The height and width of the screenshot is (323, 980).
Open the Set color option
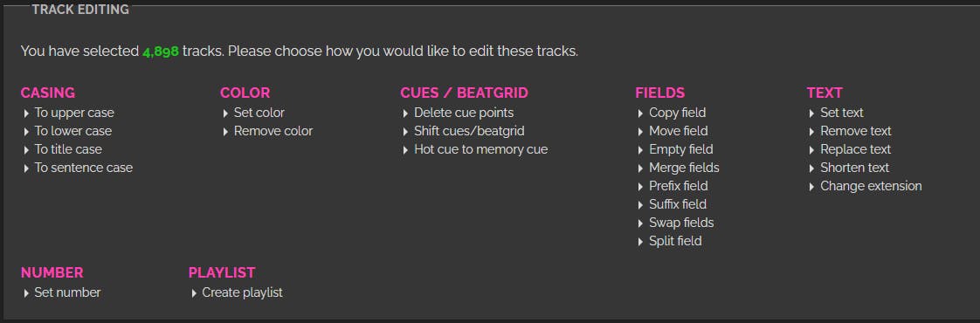coord(259,113)
